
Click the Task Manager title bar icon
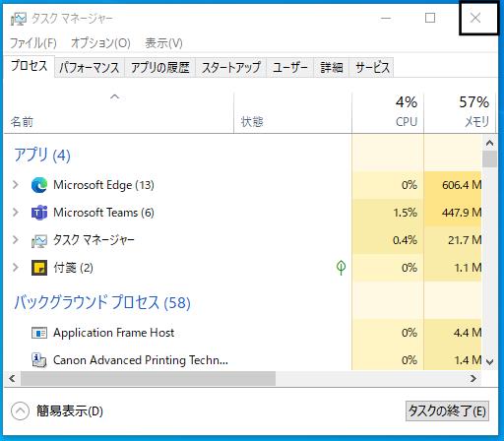(x=18, y=19)
